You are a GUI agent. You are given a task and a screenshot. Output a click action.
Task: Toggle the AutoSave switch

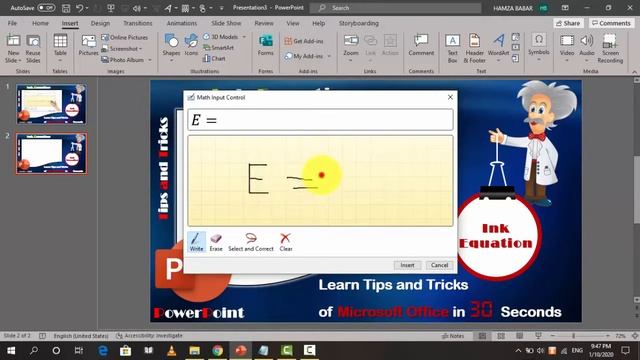[x=46, y=8]
